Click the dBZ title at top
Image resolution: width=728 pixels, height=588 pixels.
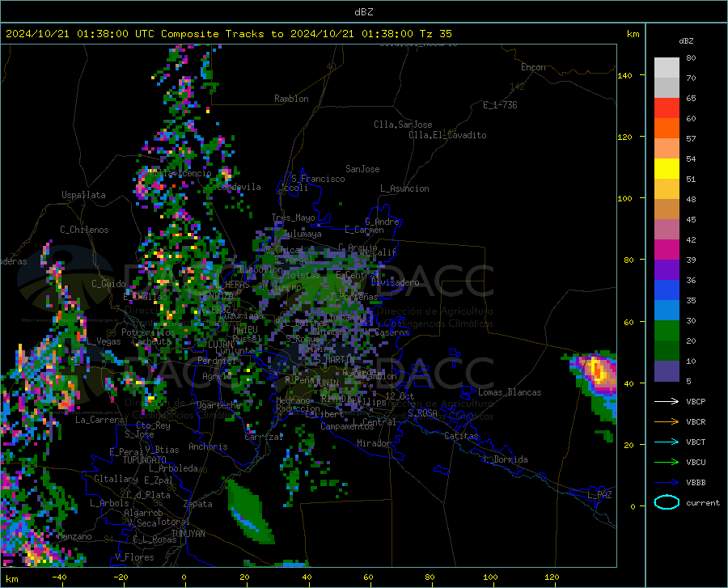pyautogui.click(x=363, y=12)
